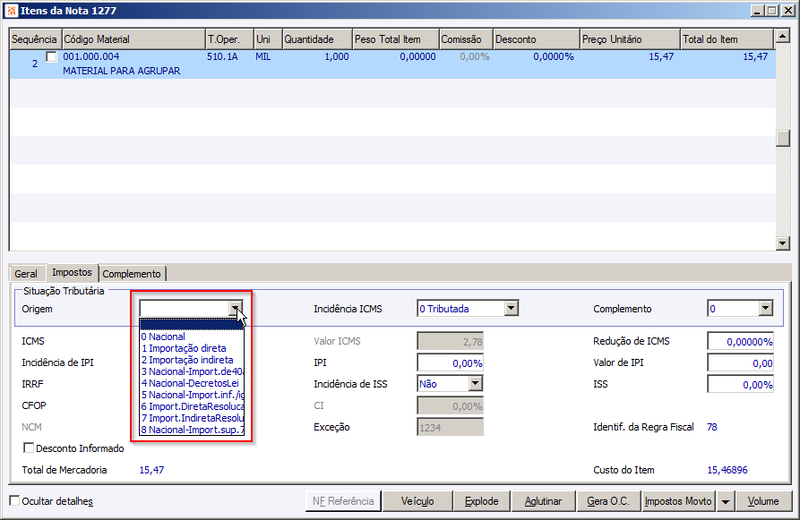Click the Custo do Item value 15,46896

coord(728,470)
